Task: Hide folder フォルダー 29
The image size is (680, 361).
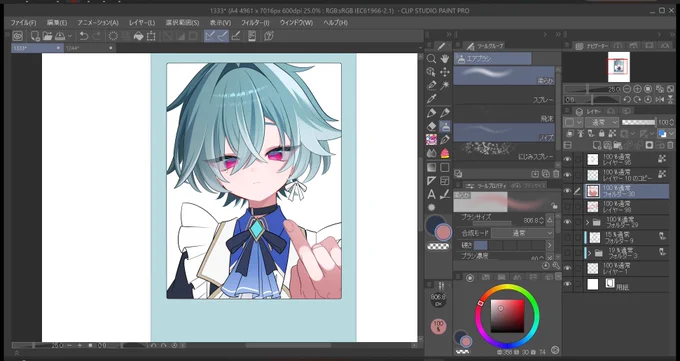Action: 567,222
